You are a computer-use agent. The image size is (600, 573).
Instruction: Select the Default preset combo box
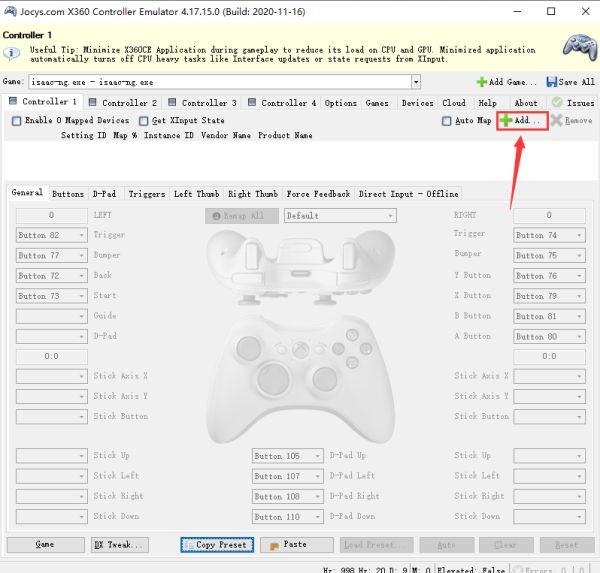tap(339, 215)
